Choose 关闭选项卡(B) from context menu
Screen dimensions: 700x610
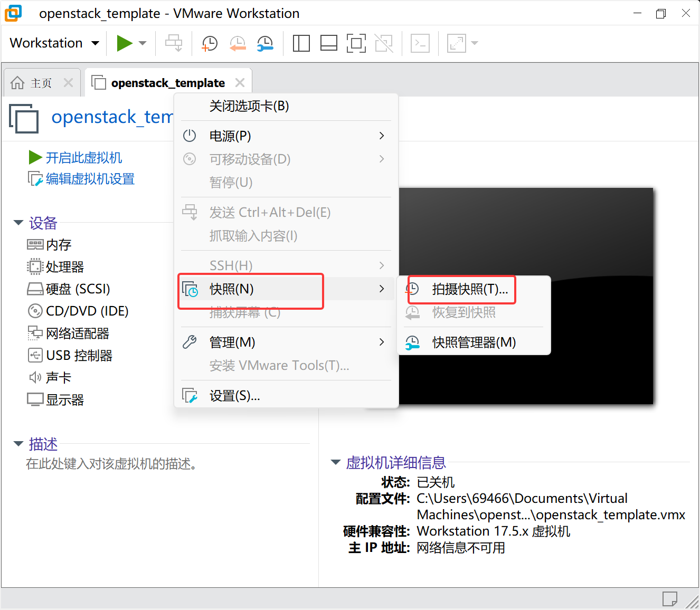(x=286, y=106)
